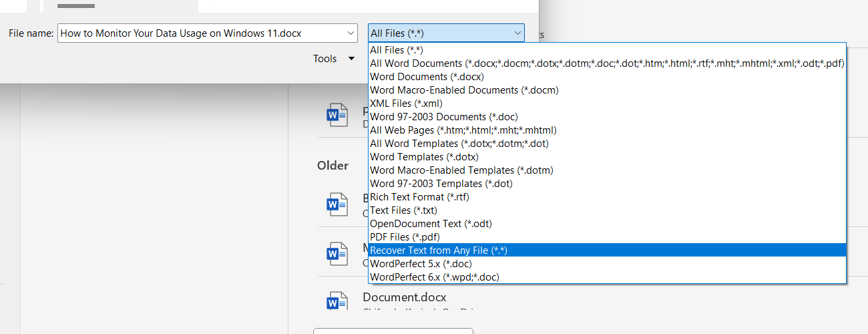The image size is (868, 334).
Task: Select Text Files (*.txt) option
Action: pos(607,210)
